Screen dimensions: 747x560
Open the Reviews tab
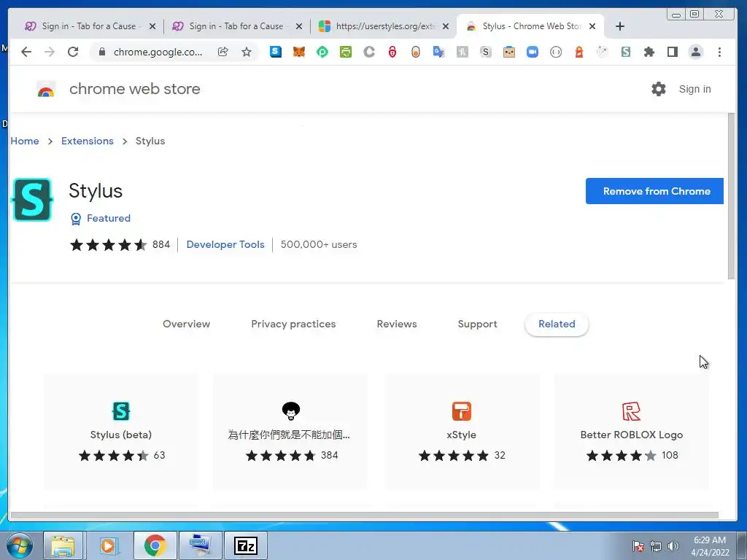coord(397,324)
